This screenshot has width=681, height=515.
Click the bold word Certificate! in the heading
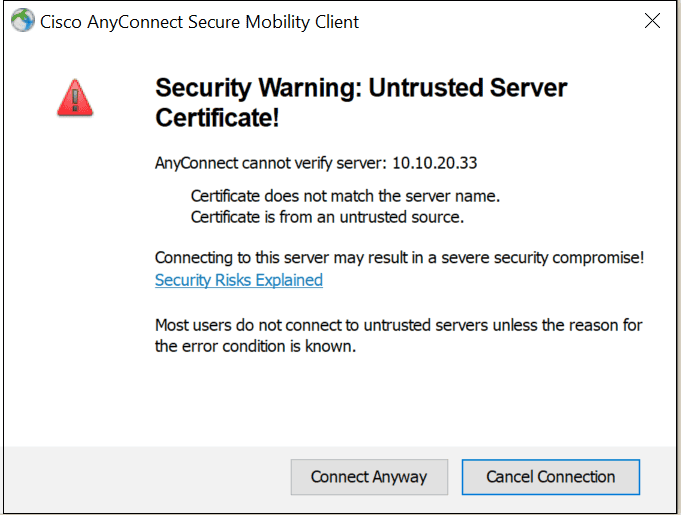pyautogui.click(x=217, y=118)
